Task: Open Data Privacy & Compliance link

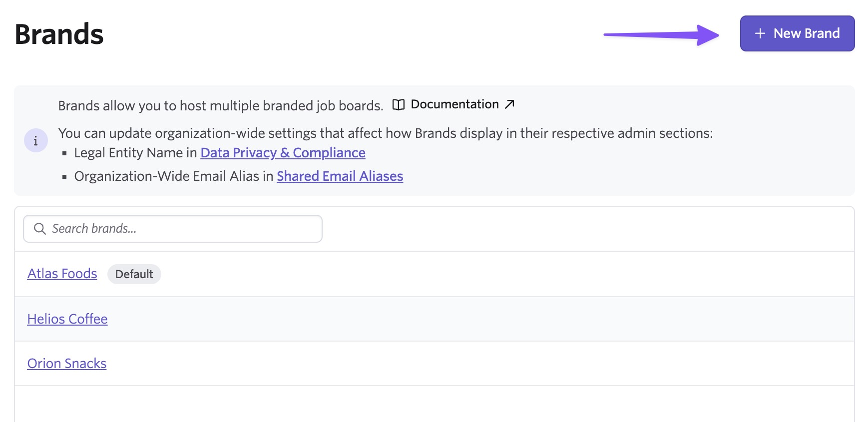Action: [283, 153]
